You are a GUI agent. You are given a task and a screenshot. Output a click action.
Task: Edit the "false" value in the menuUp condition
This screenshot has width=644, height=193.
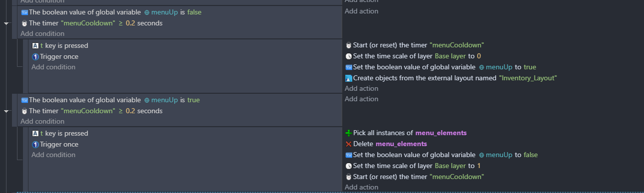coord(194,12)
